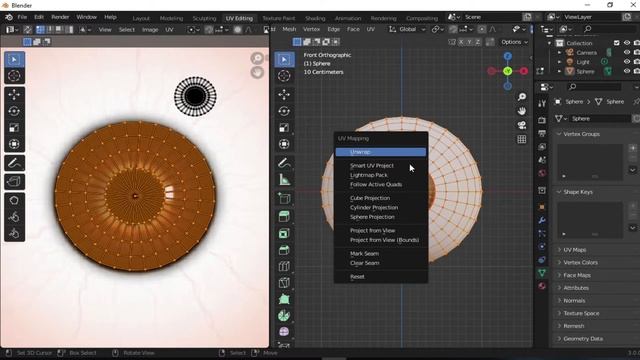
Task: Open the File menu
Action: [x=22, y=17]
